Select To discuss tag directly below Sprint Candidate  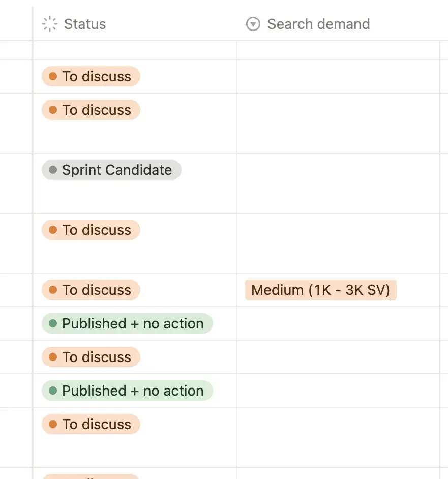[x=91, y=230]
